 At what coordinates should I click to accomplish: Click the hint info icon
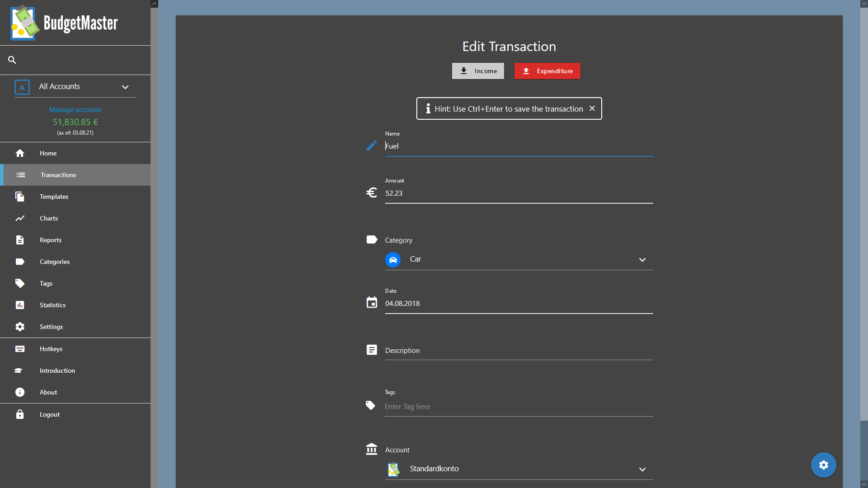click(428, 108)
